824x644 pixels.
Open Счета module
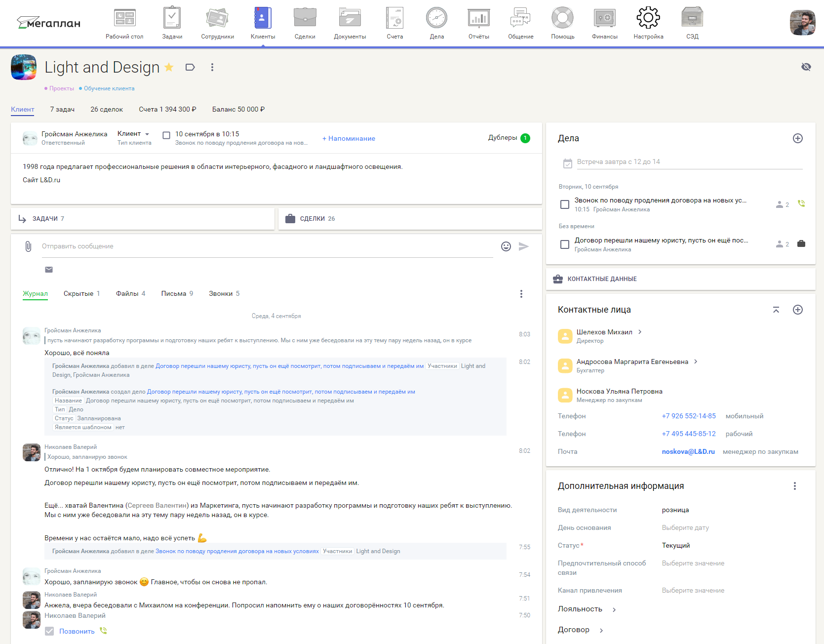coord(394,23)
